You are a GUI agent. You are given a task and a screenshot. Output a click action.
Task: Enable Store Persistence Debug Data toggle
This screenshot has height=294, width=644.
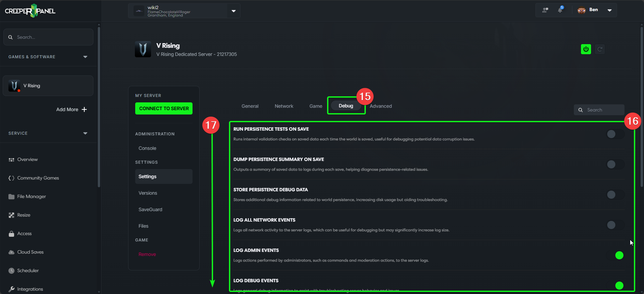[615, 195]
